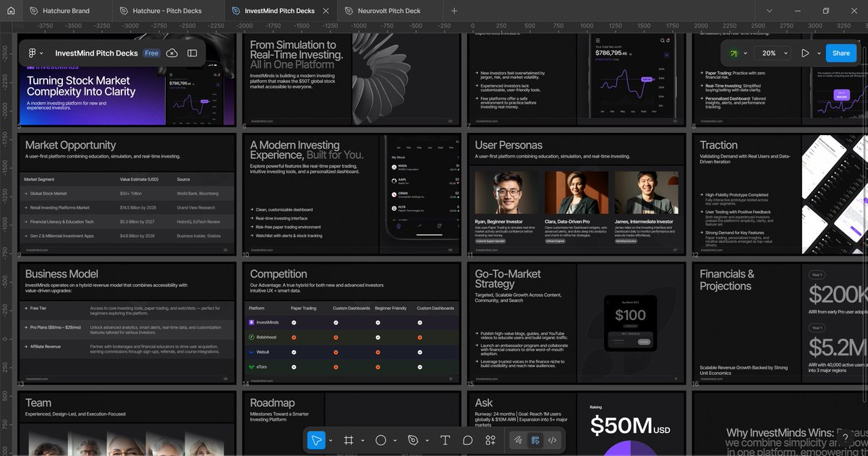
Task: Click the restore window icon
Action: [x=825, y=11]
